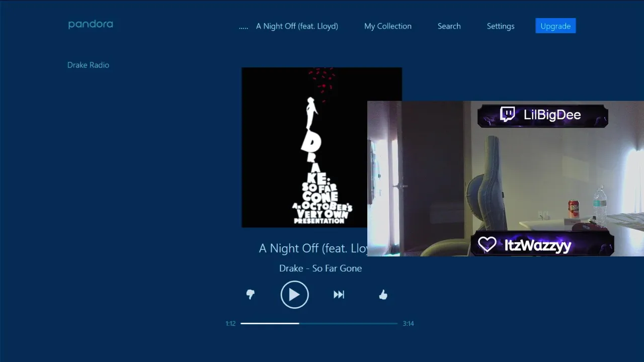
Task: Click the total duration 3:14
Action: (x=408, y=324)
